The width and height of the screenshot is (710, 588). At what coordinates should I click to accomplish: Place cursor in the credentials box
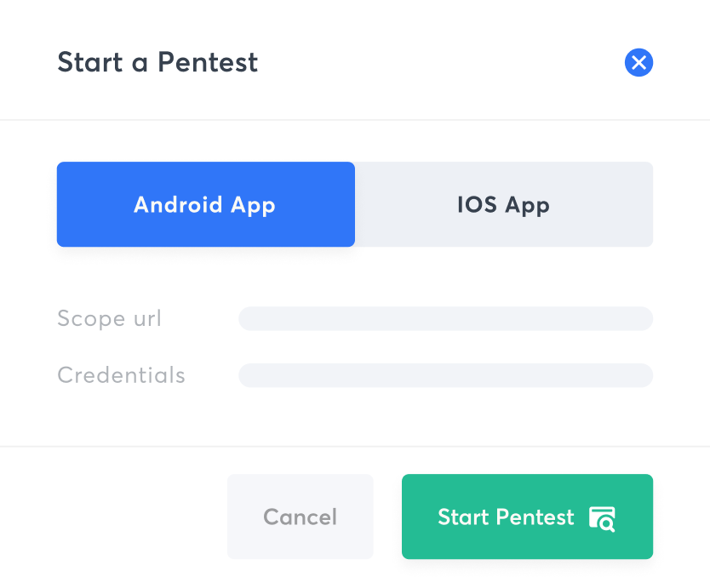445,375
